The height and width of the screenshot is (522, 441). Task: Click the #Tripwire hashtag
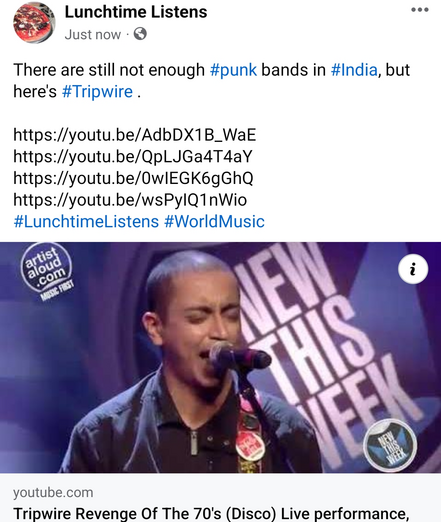[97, 91]
